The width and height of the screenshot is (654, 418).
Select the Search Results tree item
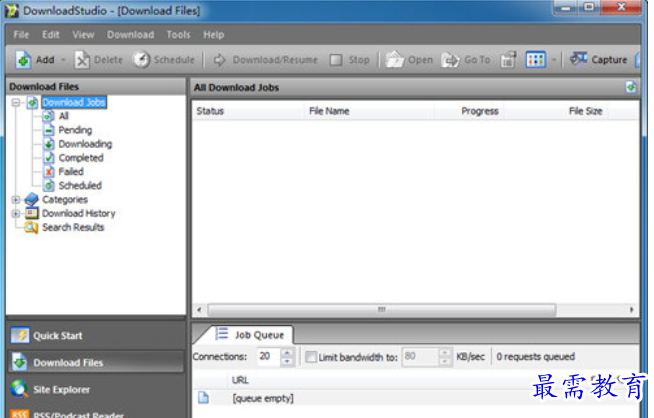pos(73,227)
